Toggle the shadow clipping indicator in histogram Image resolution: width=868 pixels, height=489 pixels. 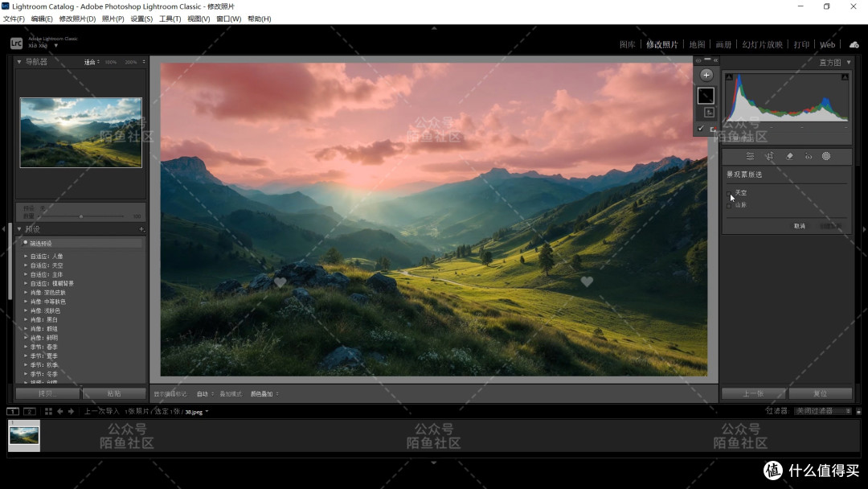pos(729,77)
